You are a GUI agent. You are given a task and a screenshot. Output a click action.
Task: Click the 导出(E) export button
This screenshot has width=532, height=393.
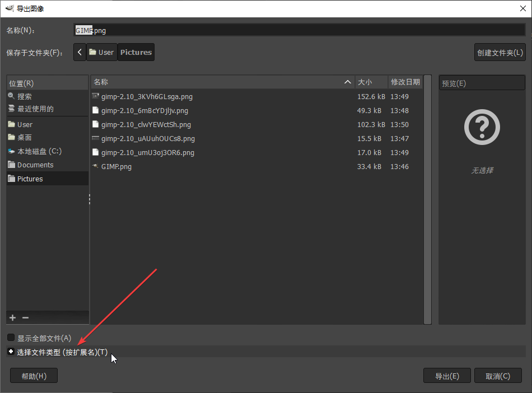(x=447, y=375)
